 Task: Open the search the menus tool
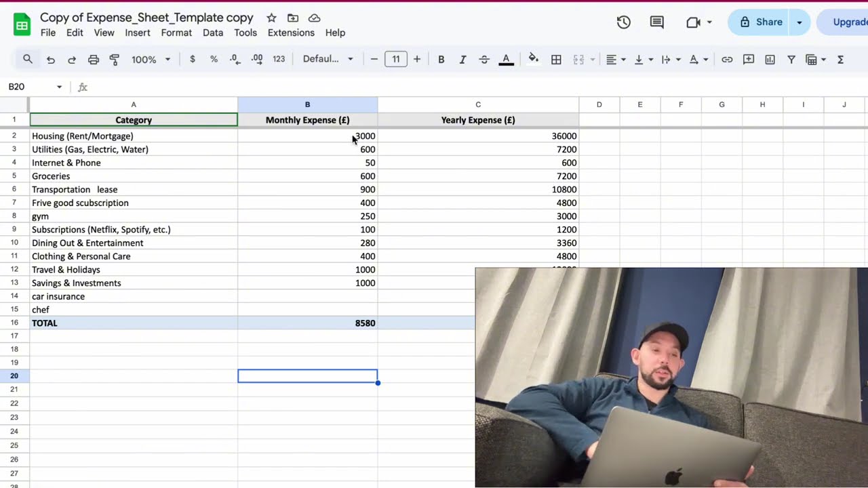point(28,60)
